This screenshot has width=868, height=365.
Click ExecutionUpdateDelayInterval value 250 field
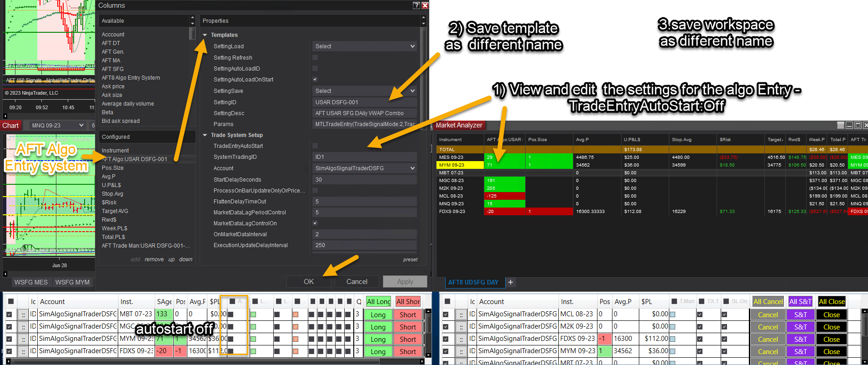365,245
